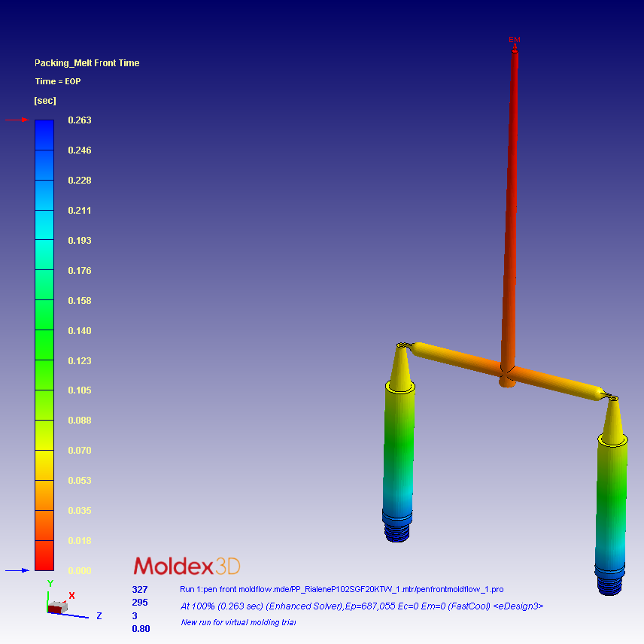Click the 0.140 legend value
Viewport: 644px width, 644px height.
tap(80, 330)
